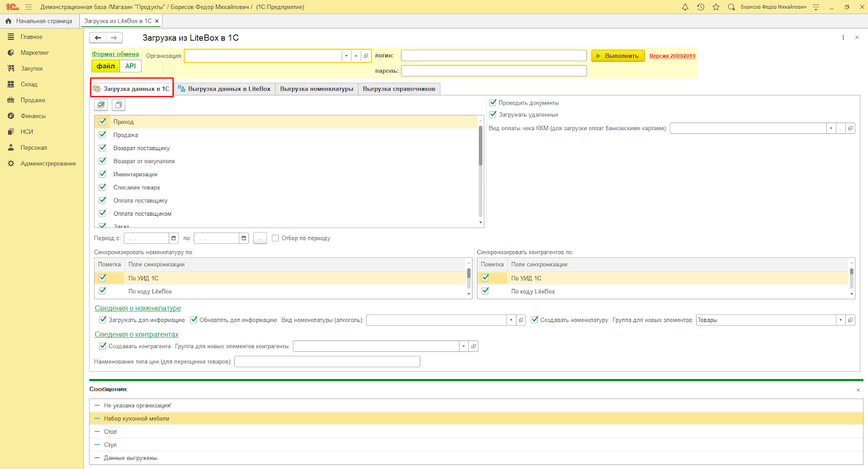Viewport: 868px width, 469px height.
Task: Expand Вид оплаты чека ККМ dropdown
Action: coord(831,129)
